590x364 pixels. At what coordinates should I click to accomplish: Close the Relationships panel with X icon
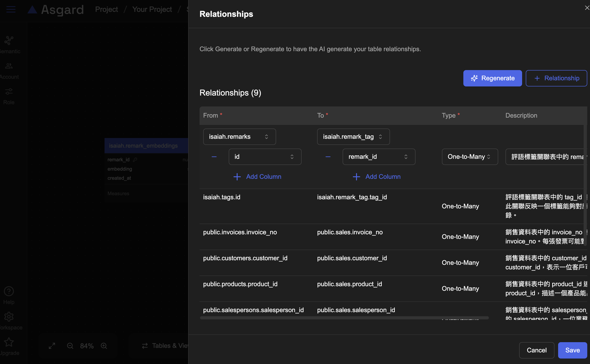(587, 8)
